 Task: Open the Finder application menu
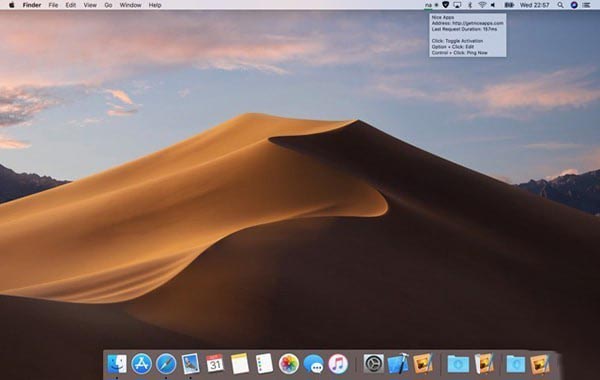[32, 5]
